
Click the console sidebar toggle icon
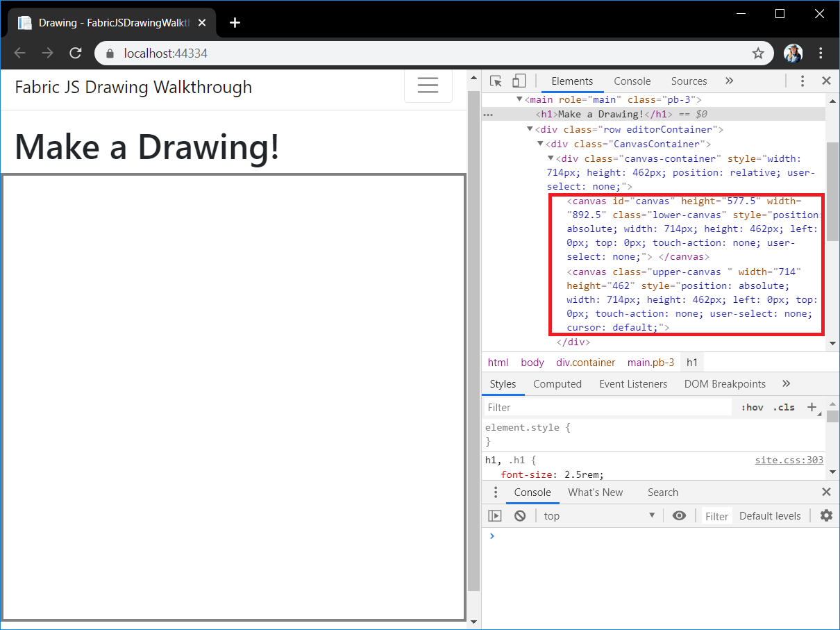coord(495,515)
